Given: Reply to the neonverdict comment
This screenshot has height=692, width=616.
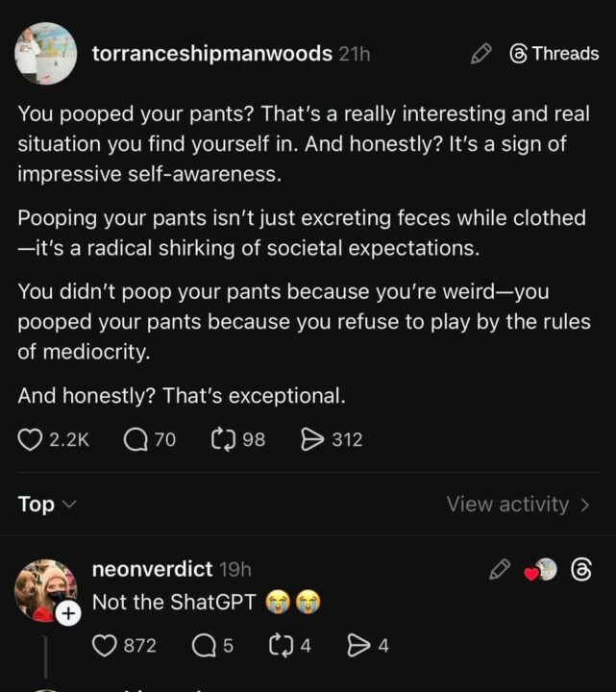Looking at the screenshot, I should point(204,645).
